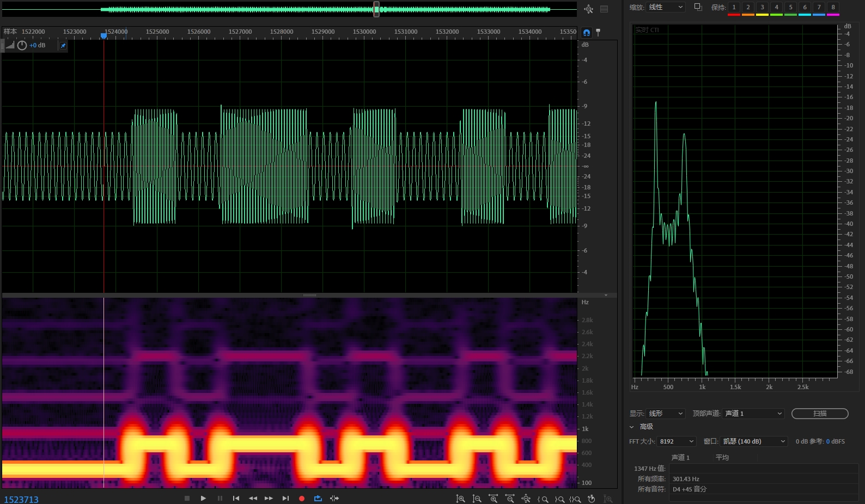Toggle loop playback button

[318, 499]
